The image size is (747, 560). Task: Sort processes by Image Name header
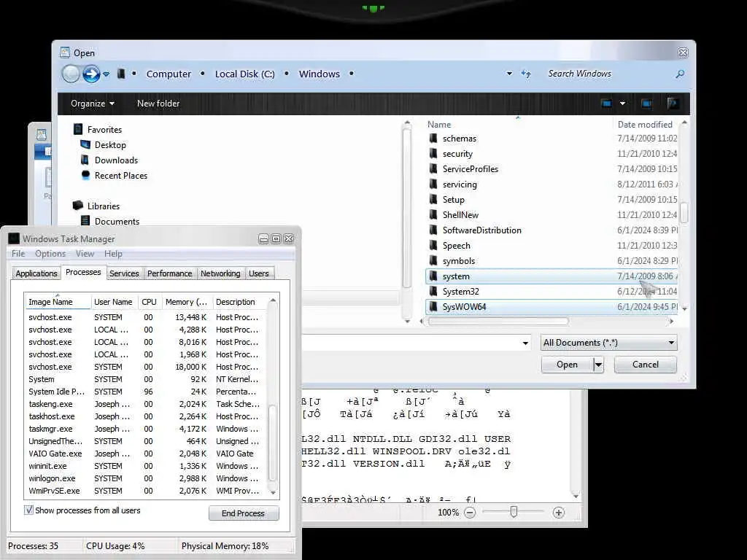click(57, 302)
